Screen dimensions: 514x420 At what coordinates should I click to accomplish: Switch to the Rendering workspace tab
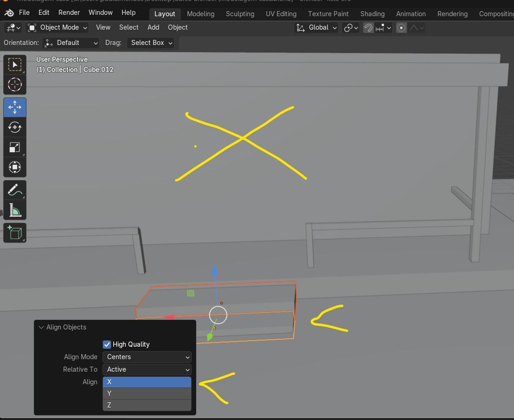pos(452,14)
